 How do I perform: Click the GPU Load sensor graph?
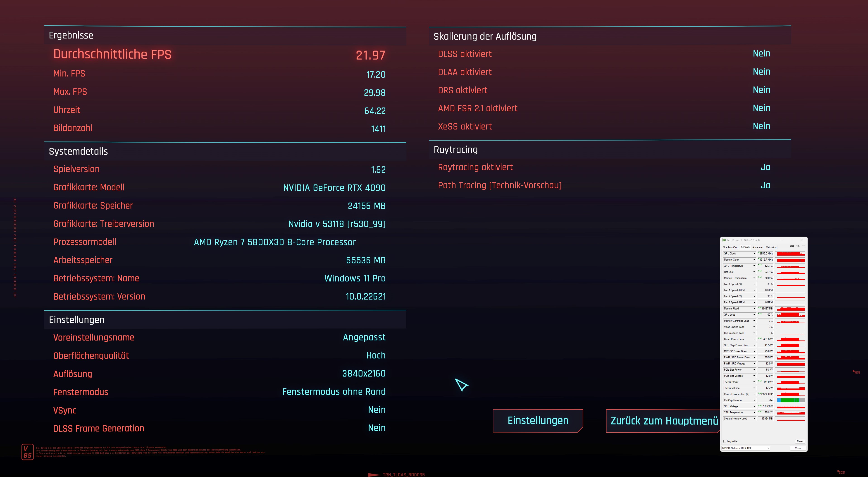(x=791, y=314)
